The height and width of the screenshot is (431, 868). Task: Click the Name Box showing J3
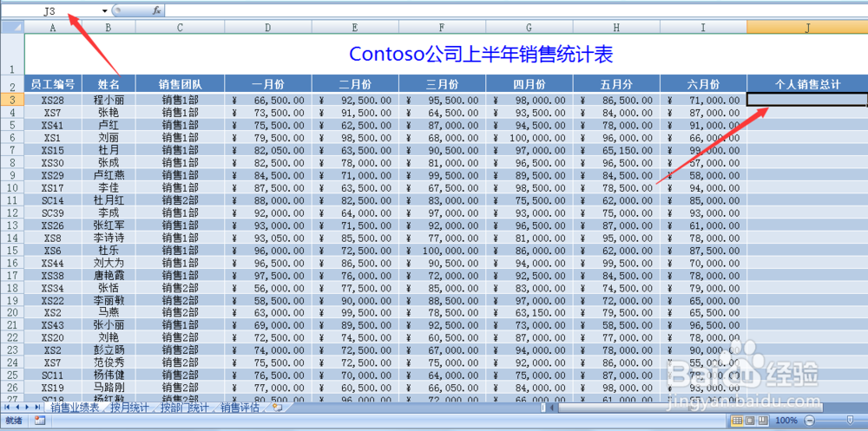(49, 10)
